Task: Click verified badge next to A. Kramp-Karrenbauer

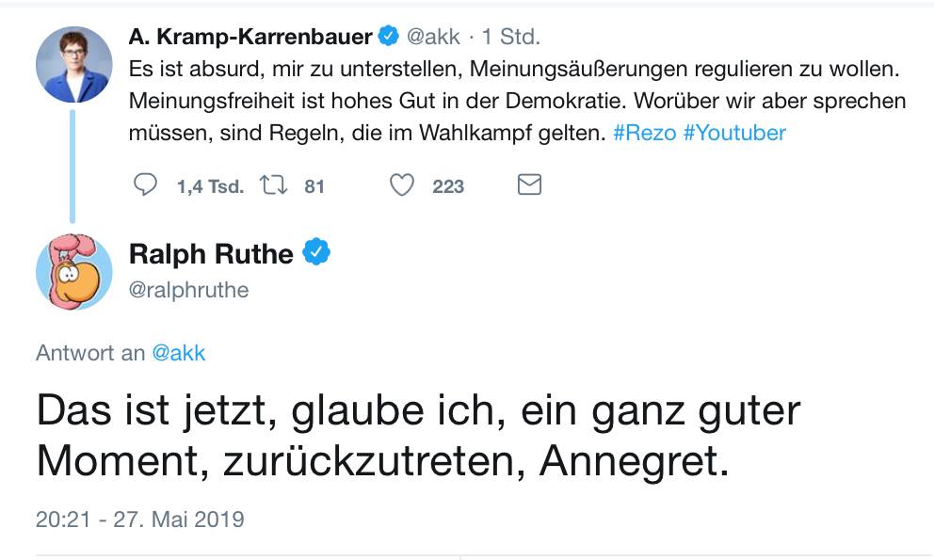Action: pos(388,38)
